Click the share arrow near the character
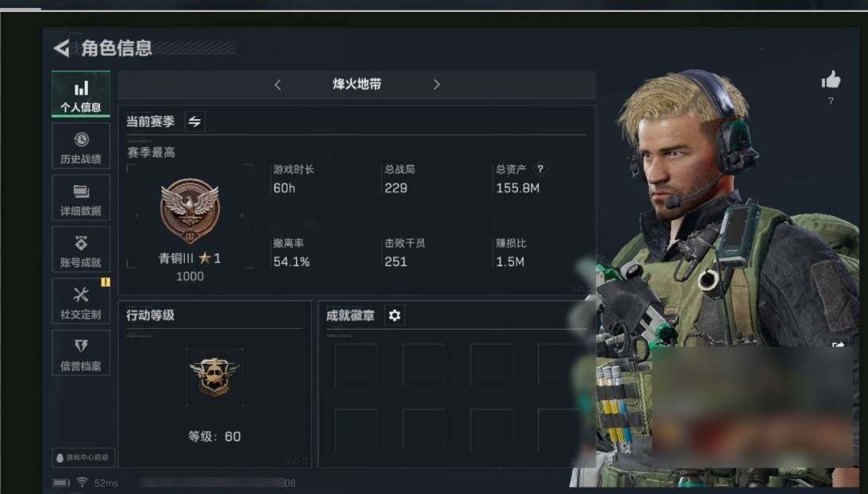 click(838, 345)
